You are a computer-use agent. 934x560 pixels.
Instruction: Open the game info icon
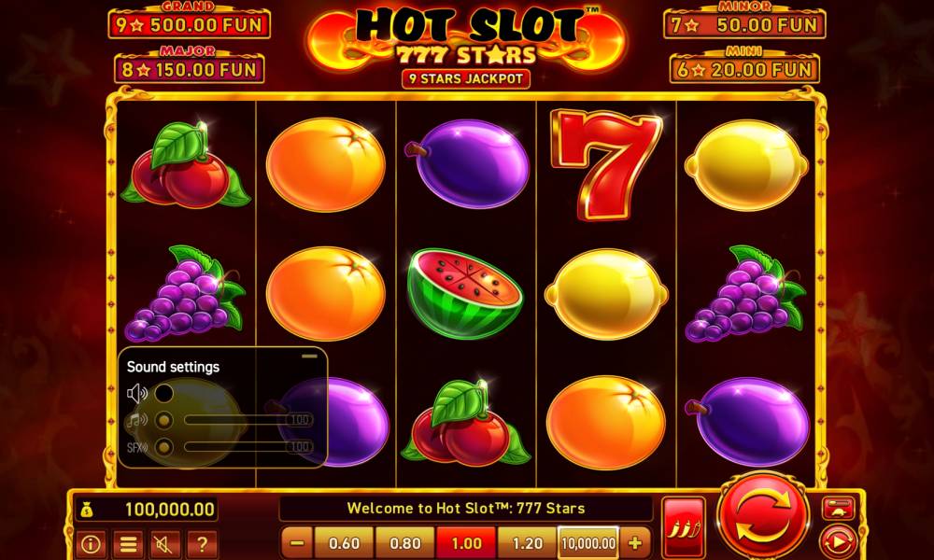tap(91, 543)
